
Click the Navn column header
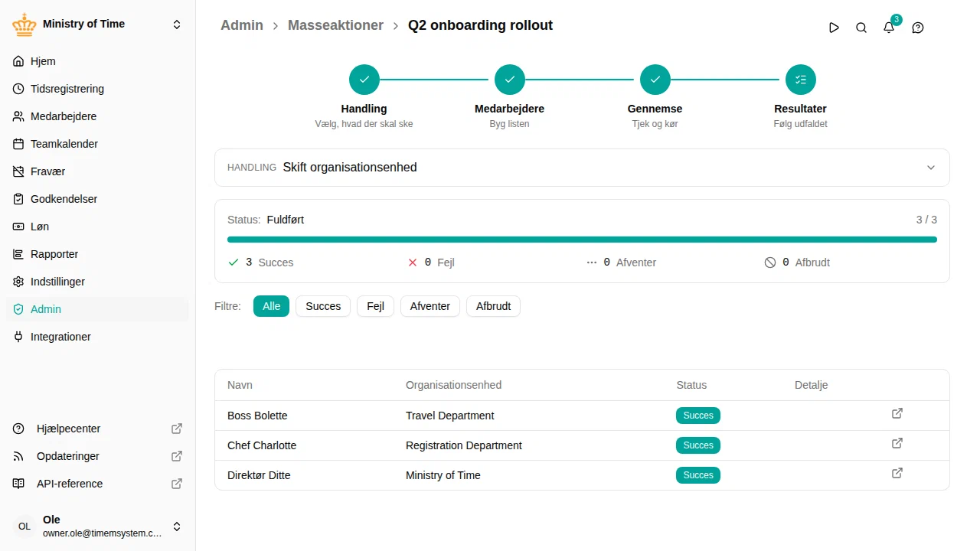point(240,385)
